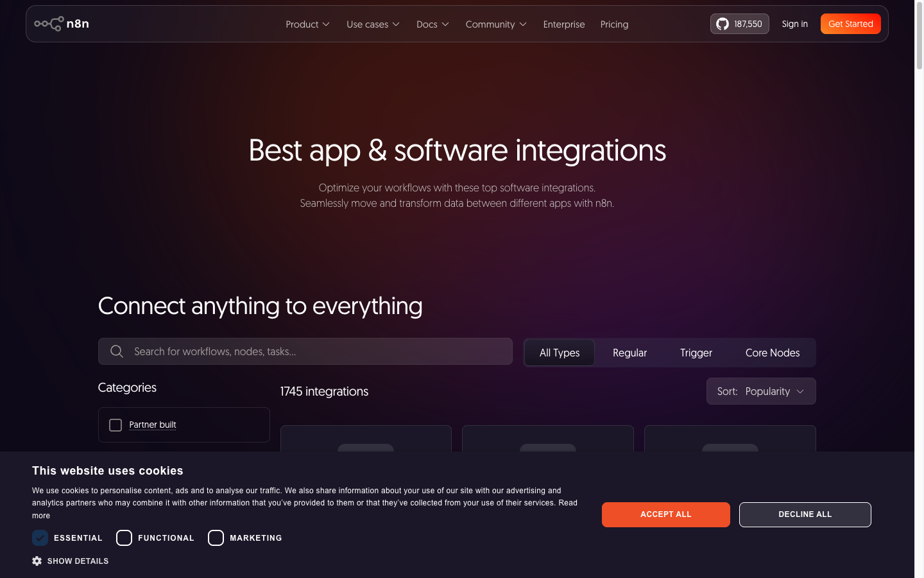Open the Sort Popularity dropdown
Viewport: 924px width, 578px height.
coord(761,391)
